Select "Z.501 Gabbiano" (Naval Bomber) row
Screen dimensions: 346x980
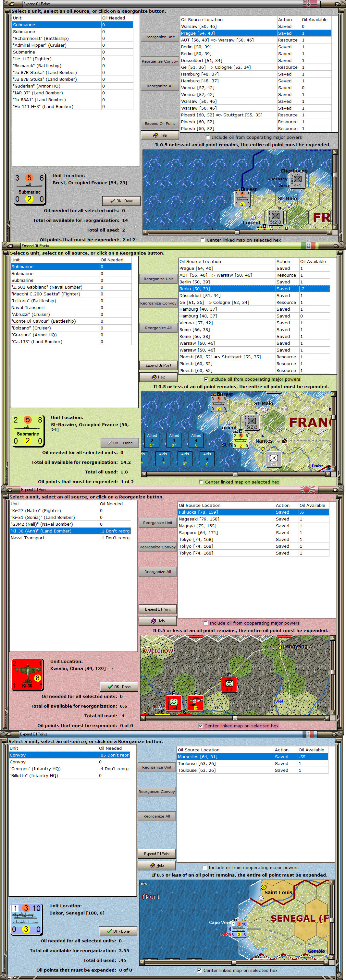(71, 287)
